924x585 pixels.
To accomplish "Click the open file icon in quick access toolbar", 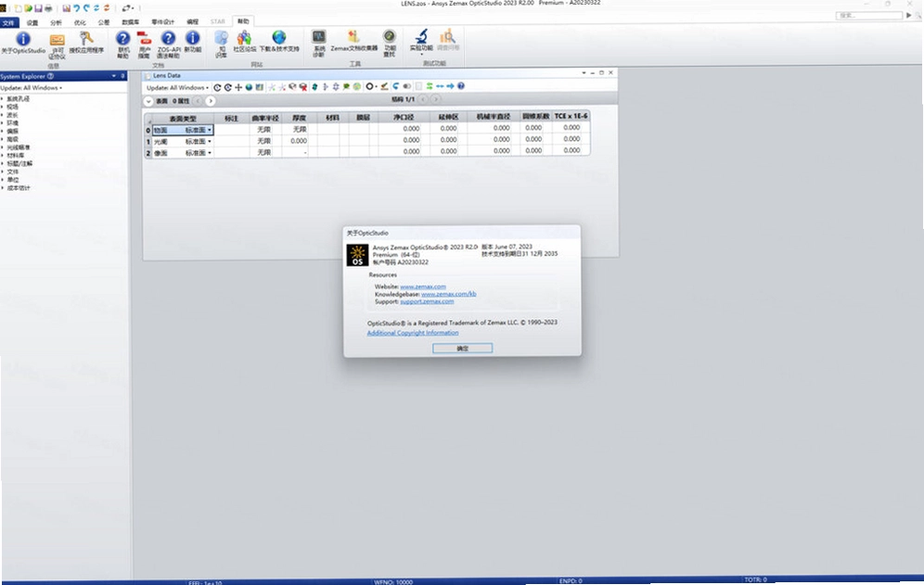I will point(28,9).
